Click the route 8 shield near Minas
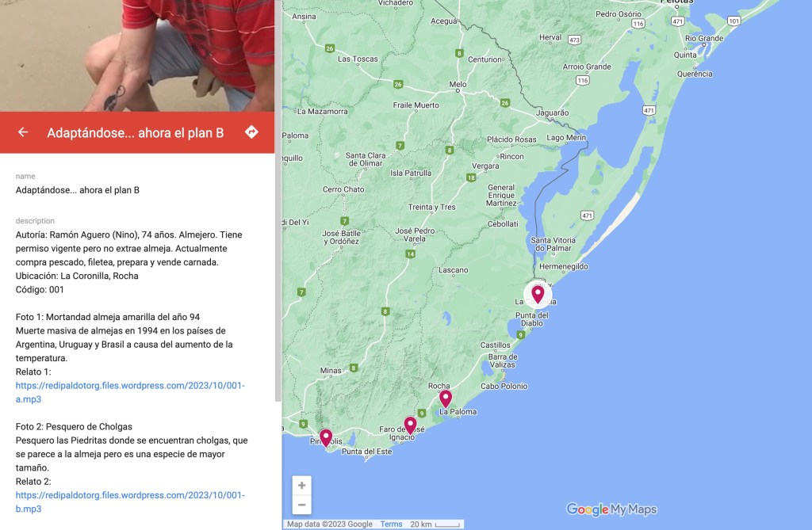Screen dimensions: 812x530 (x=354, y=368)
